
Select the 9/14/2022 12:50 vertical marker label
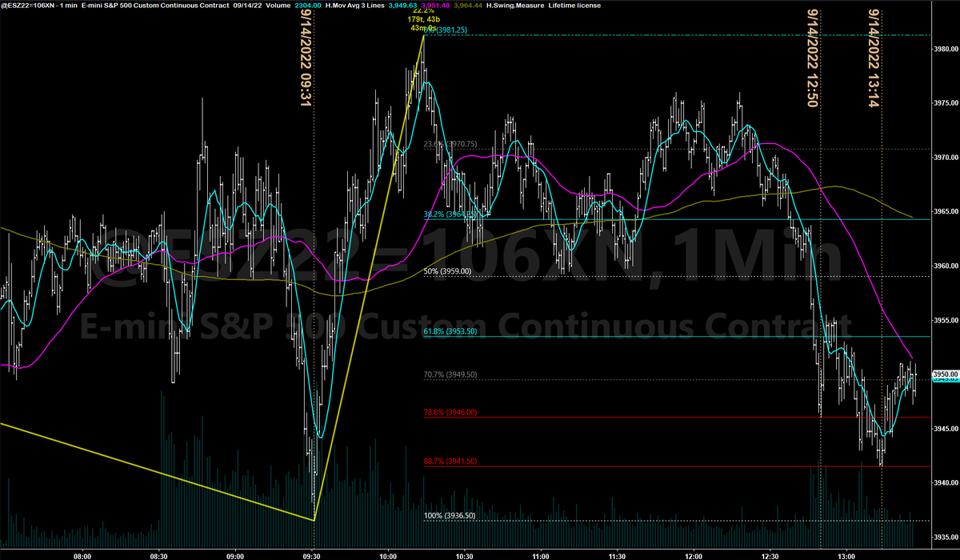[x=814, y=58]
